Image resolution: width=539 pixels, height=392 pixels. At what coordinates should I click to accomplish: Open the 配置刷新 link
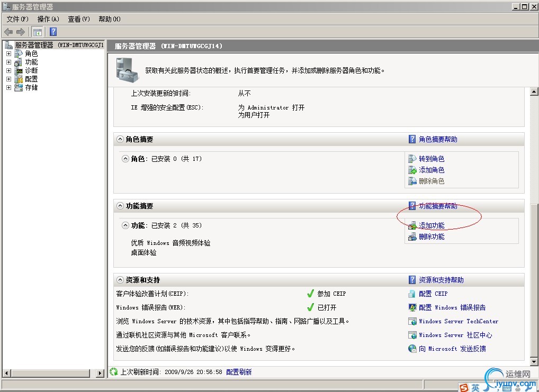(239, 372)
